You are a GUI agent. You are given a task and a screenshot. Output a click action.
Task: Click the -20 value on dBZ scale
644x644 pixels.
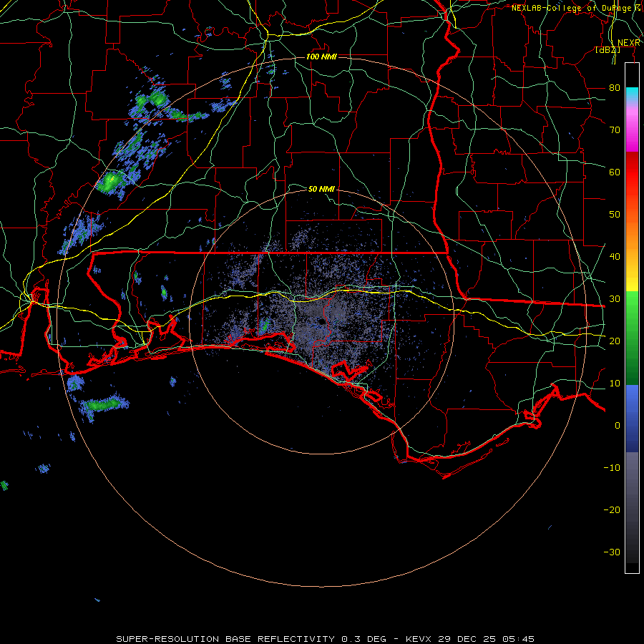612,509
